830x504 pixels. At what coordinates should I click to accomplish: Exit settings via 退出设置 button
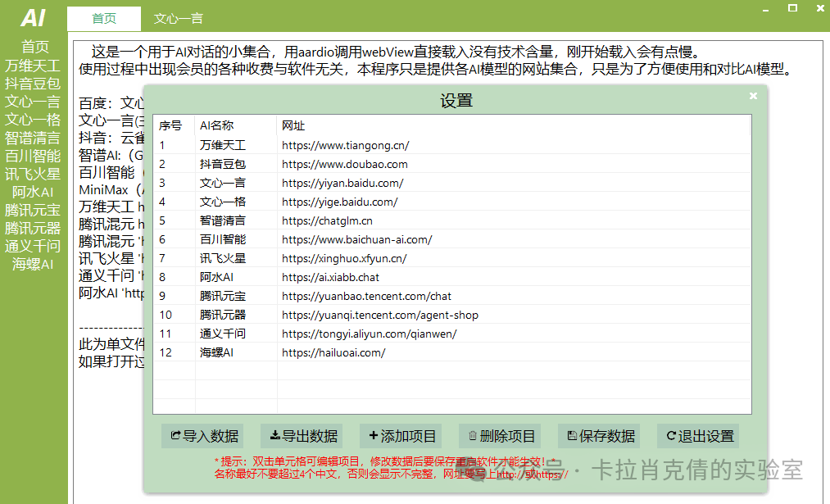[699, 436]
